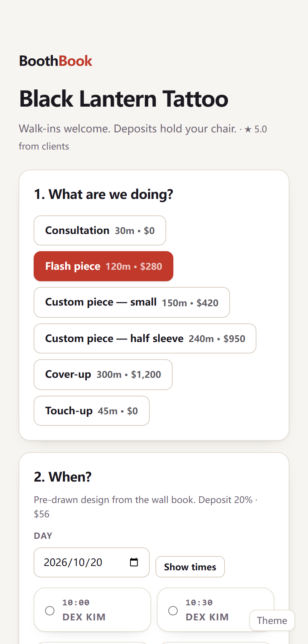Select the Flash piece service
This screenshot has width=308, height=644.
tap(104, 266)
